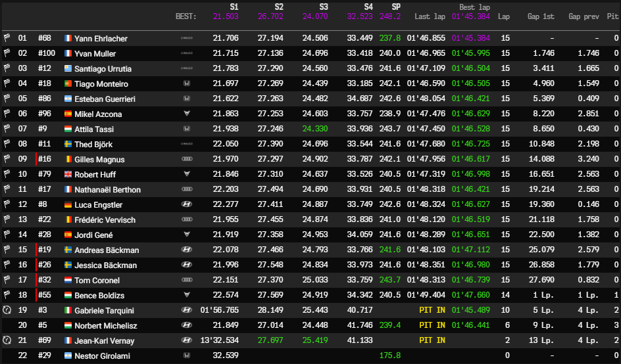Click the chequered flag in Mikel Azcona's row

pyautogui.click(x=7, y=114)
